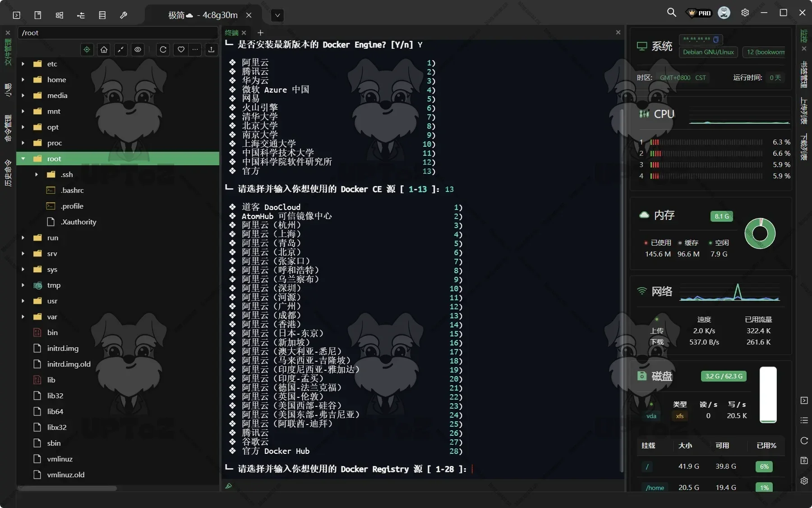The width and height of the screenshot is (812, 508).
Task: Click the collapse all folders icon
Action: tap(121, 50)
